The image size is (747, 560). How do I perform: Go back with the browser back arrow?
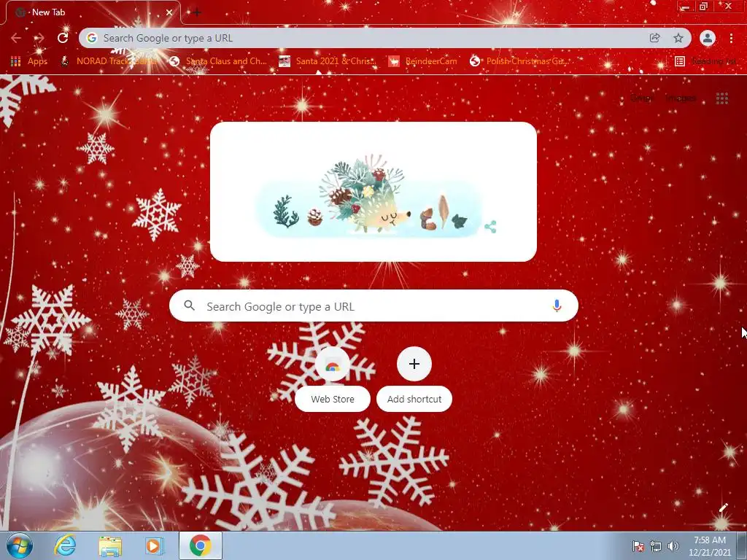pyautogui.click(x=16, y=38)
